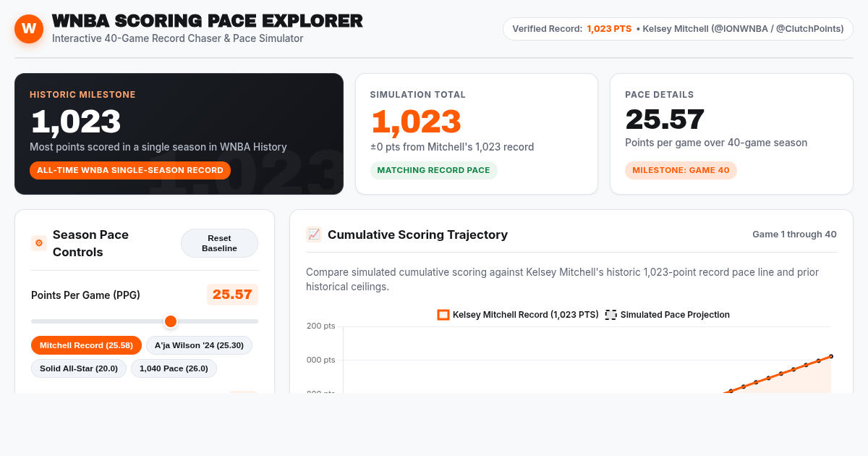Click the Historic Milestone 1,023 number
The height and width of the screenshot is (456, 868).
coord(75,121)
